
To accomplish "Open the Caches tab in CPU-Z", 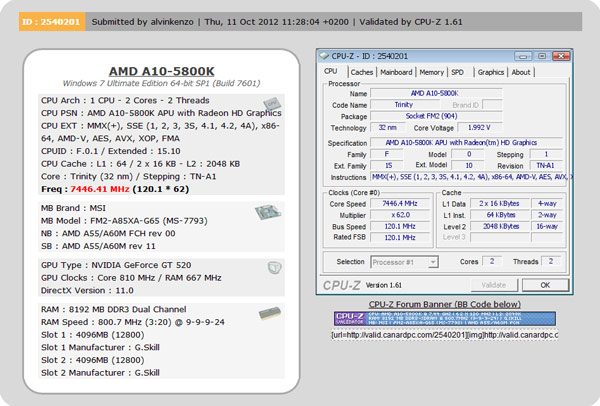I will pos(362,72).
